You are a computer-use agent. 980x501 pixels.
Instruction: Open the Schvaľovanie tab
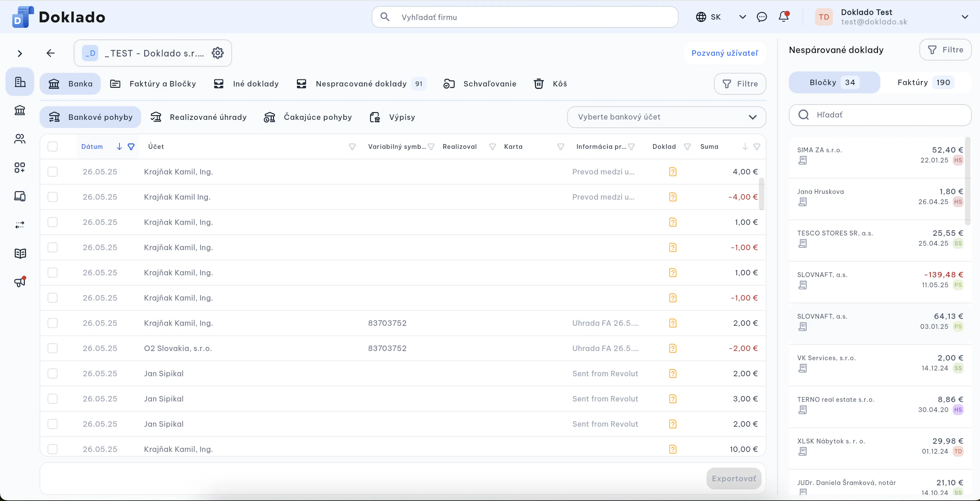(x=480, y=84)
